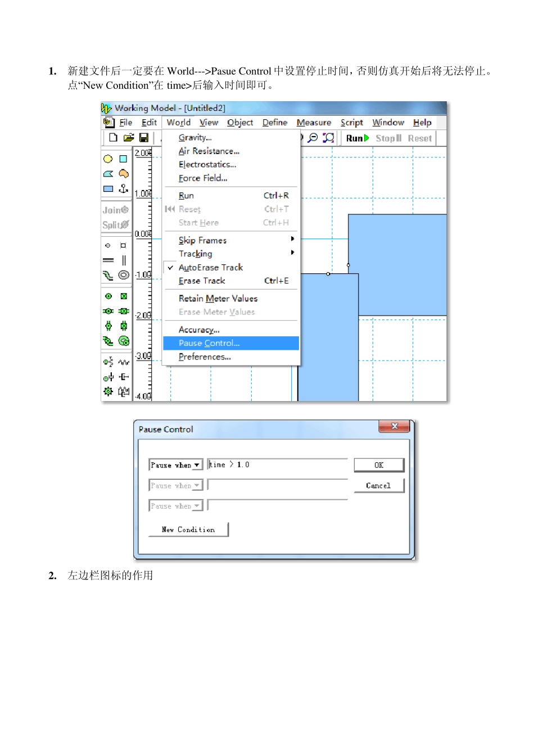The image size is (534, 756).
Task: Confirm with the OK button
Action: coord(379,465)
